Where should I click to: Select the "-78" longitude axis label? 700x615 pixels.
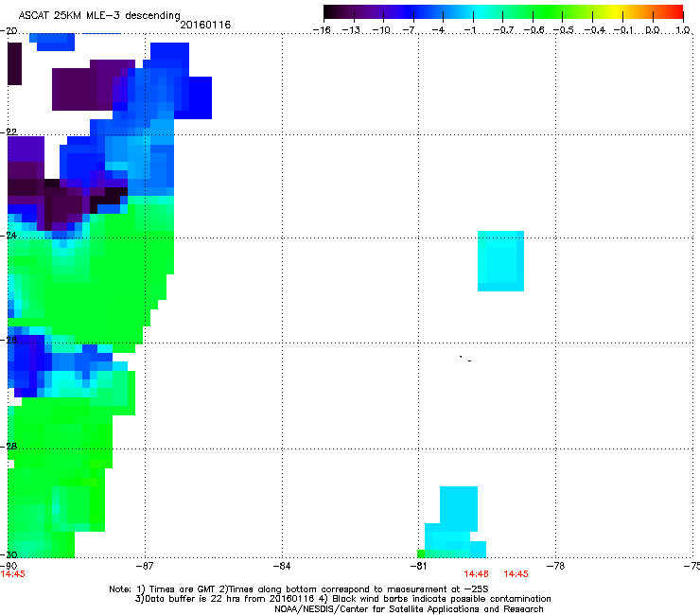pos(556,566)
